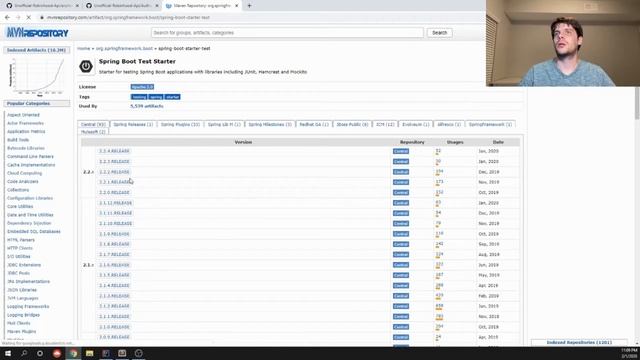Screen dimensions: 640x360
Task: Open version 2.1.12.RELEASE
Action: [116, 203]
